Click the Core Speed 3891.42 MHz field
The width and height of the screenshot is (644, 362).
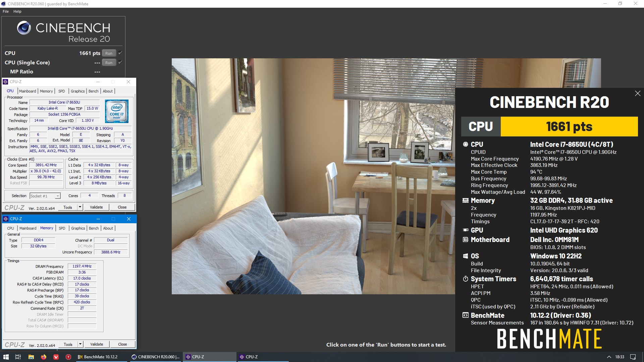[x=46, y=165]
